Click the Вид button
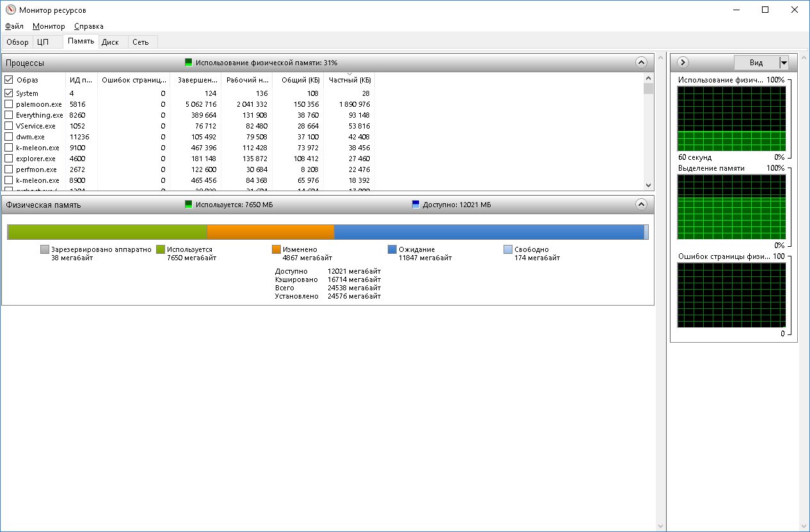810x532 pixels. click(x=756, y=63)
